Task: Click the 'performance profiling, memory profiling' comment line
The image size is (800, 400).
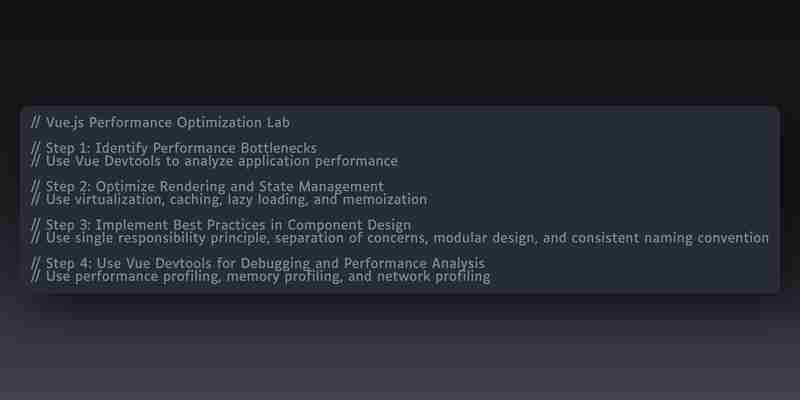Action: pos(261,277)
